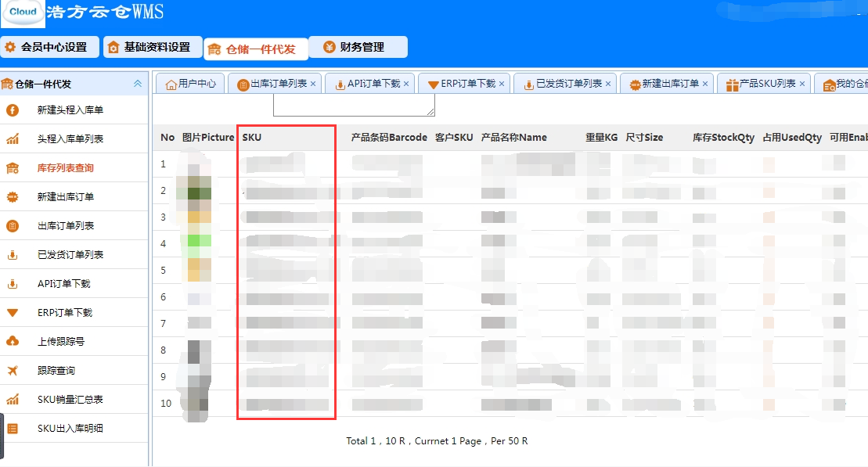The width and height of the screenshot is (868, 467).
Task: Click the home icon on 用户中心 tab
Action: coord(171,84)
